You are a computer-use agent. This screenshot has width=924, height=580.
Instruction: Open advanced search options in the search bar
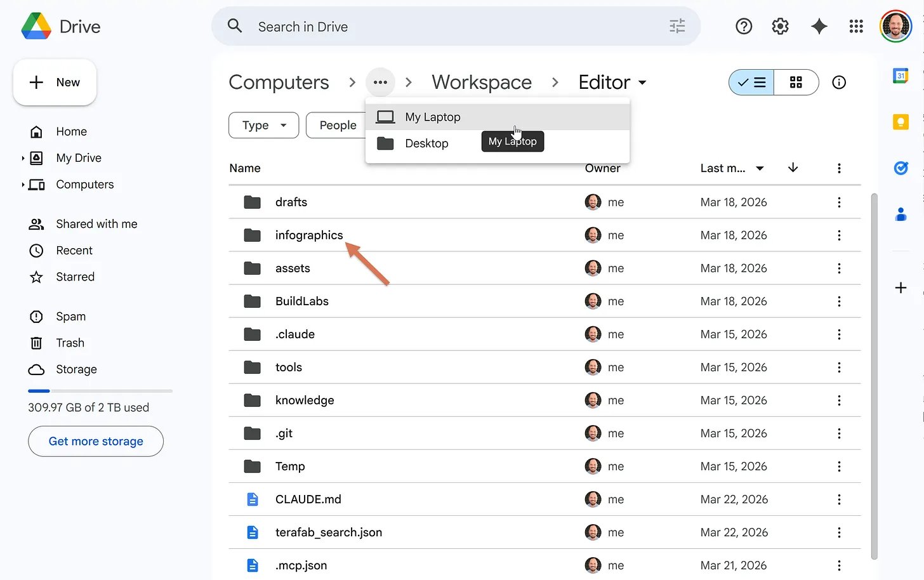click(677, 26)
